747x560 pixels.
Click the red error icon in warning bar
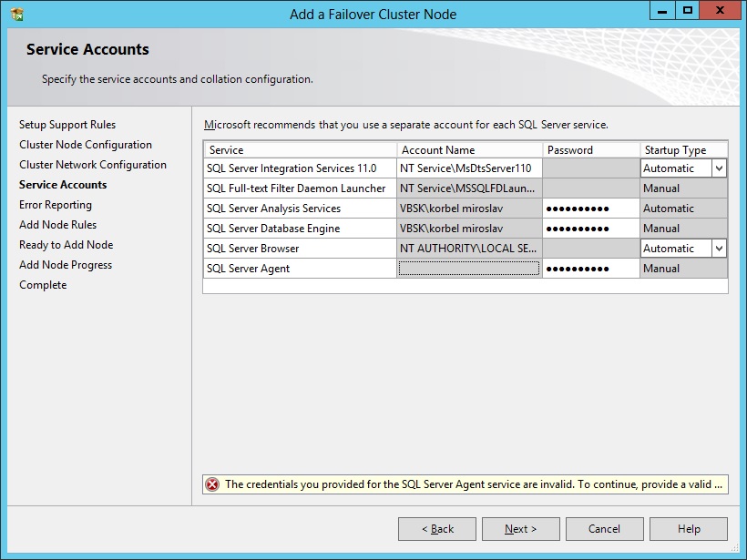[213, 484]
